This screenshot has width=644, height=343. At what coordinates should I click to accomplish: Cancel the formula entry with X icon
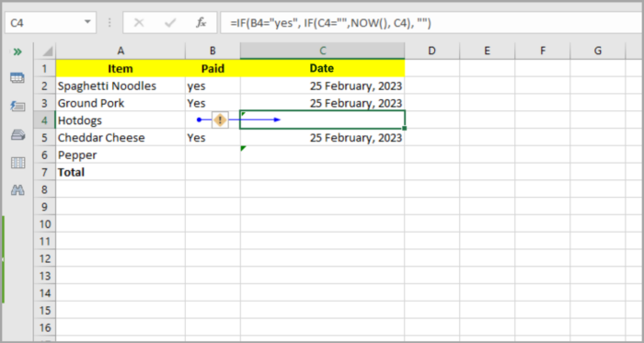(139, 23)
